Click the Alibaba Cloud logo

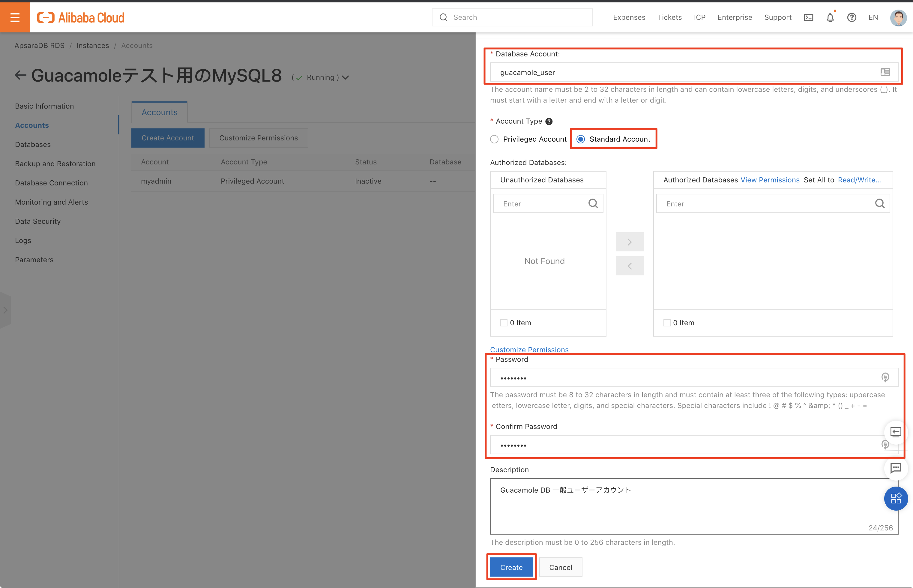click(81, 18)
